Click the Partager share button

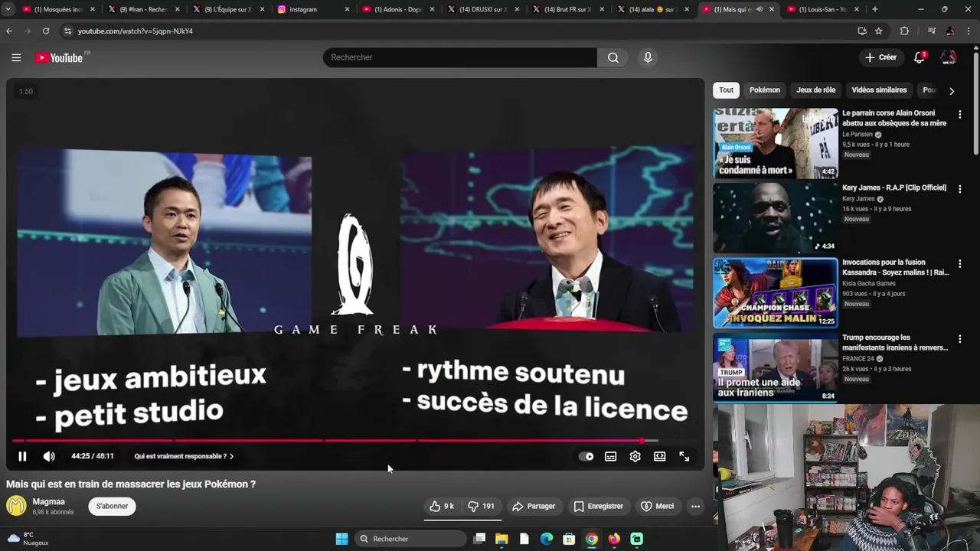pos(534,506)
